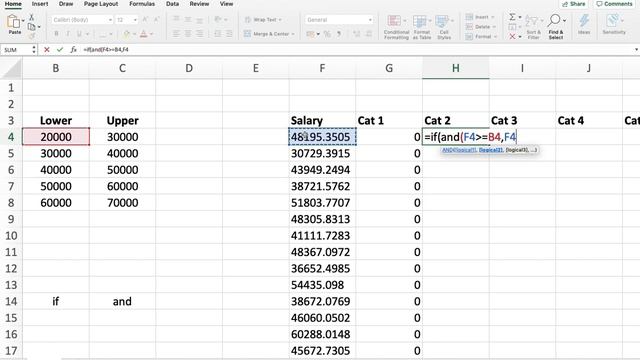Click the AutoSum sigma icon
Viewport: 640px width, 360px height.
pyautogui.click(x=512, y=17)
